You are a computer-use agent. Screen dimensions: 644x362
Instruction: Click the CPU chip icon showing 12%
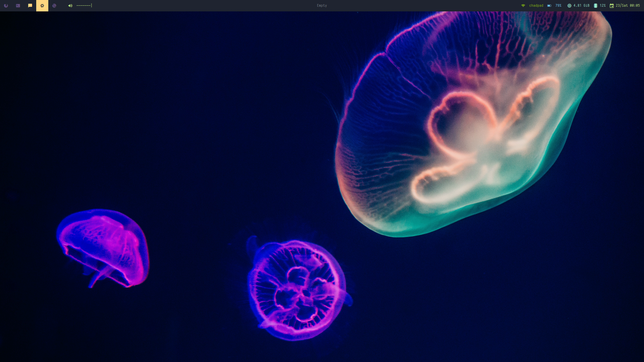(596, 5)
